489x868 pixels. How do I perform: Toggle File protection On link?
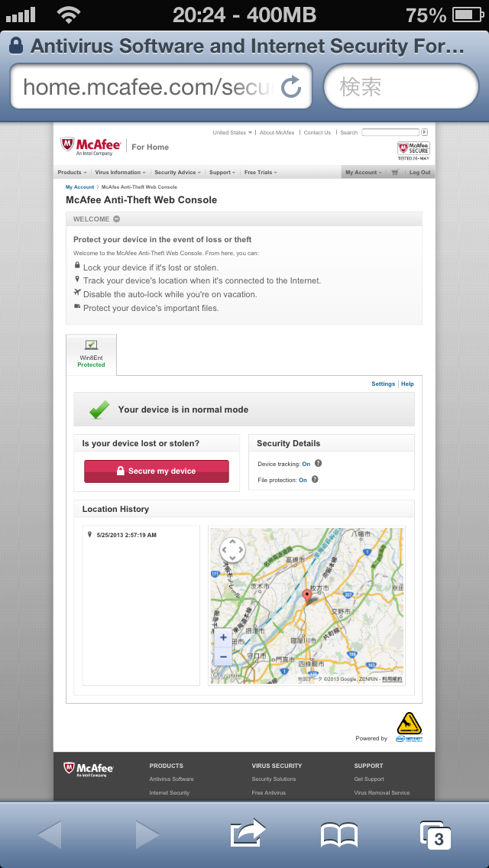tap(303, 480)
